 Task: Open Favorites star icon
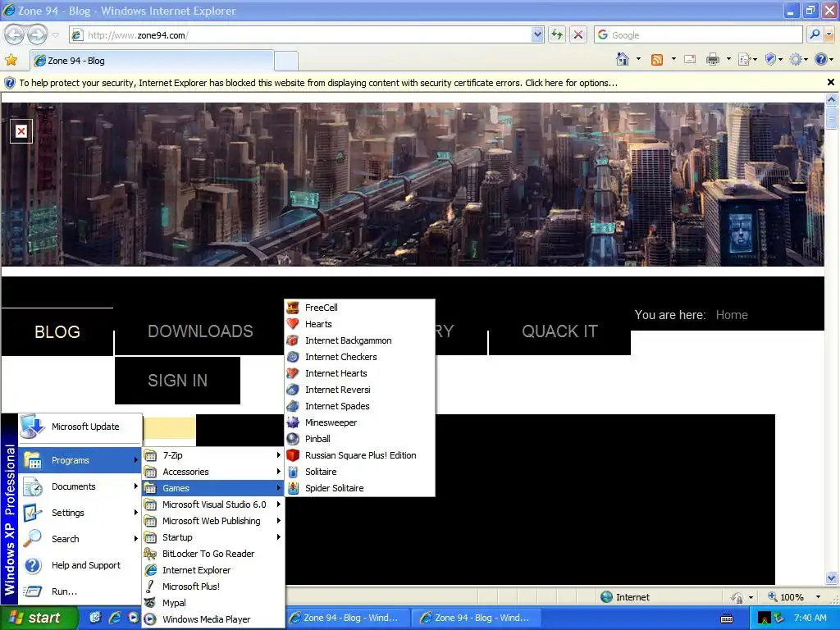[x=11, y=60]
